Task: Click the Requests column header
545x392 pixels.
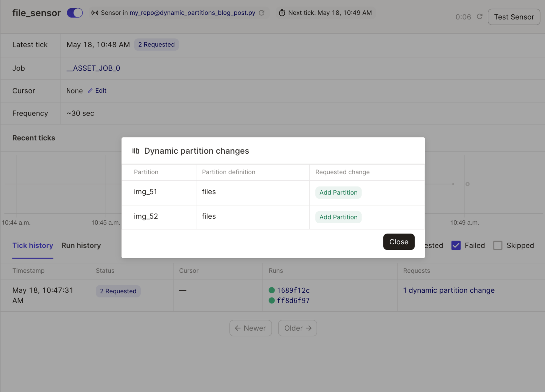Action: pyautogui.click(x=416, y=271)
